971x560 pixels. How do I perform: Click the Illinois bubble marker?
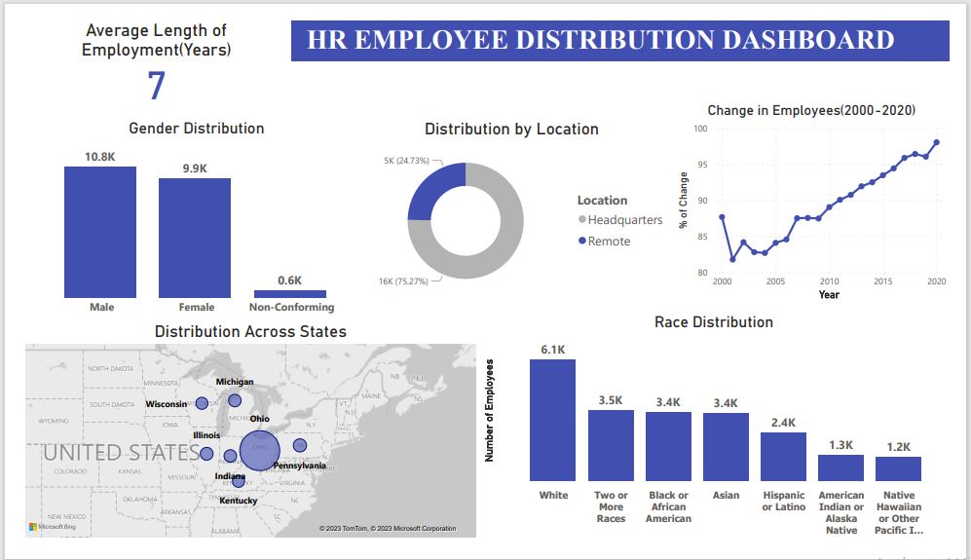(206, 454)
